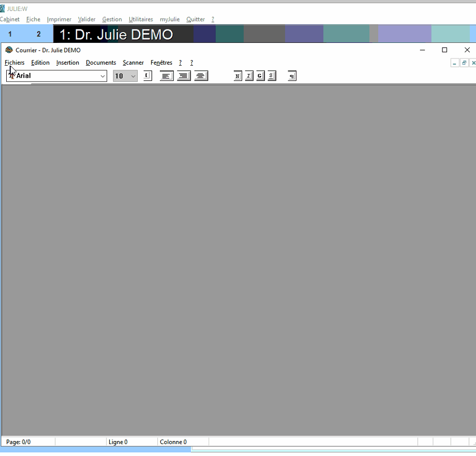Open the Fenêtres menu
Image resolution: width=476 pixels, height=456 pixels.
(x=161, y=63)
